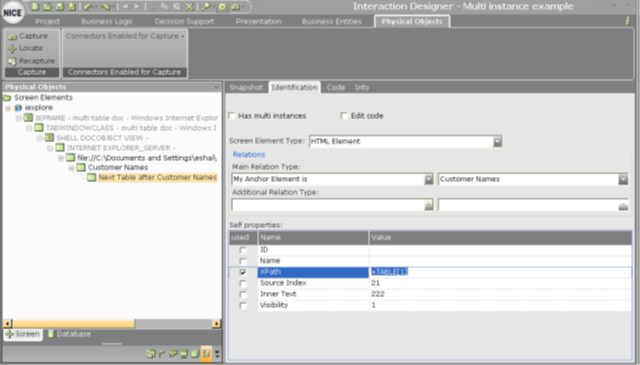Switch to the Business Logic ribbon tab
This screenshot has height=365, width=640.
[x=107, y=22]
